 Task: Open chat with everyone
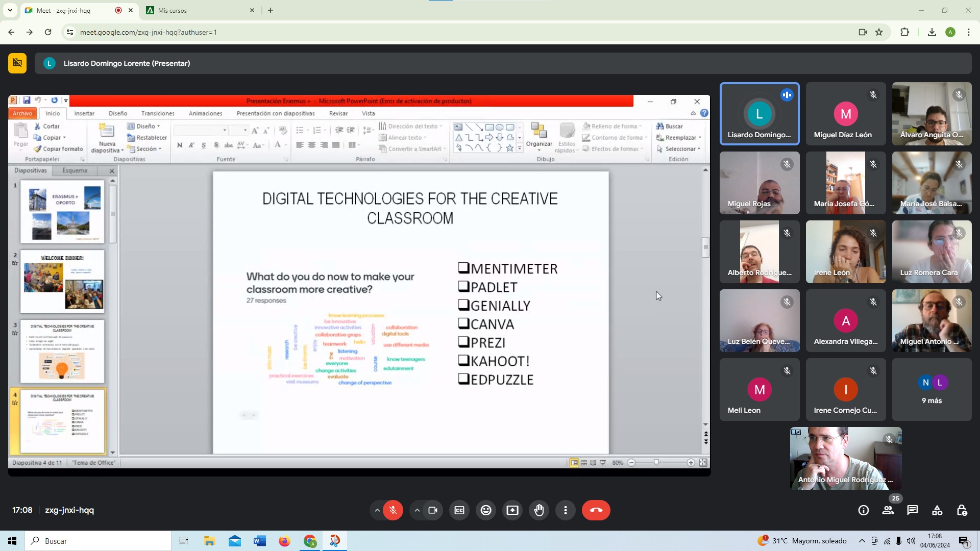(x=913, y=510)
